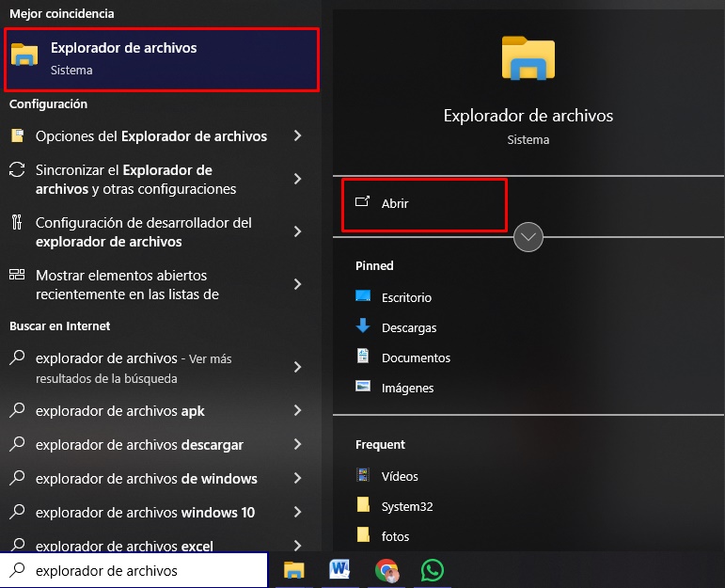The image size is (725, 588).
Task: Click the sync arrows icon next to Sincronizar
Action: pyautogui.click(x=17, y=169)
